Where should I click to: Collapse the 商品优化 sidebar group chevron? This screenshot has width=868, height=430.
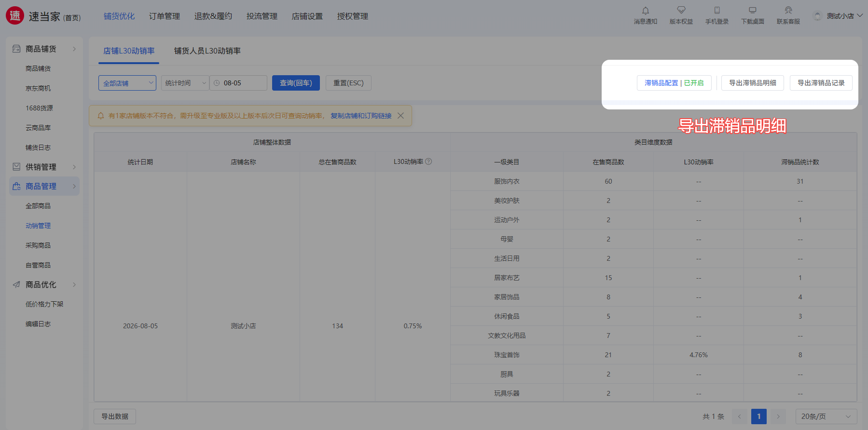(x=74, y=284)
